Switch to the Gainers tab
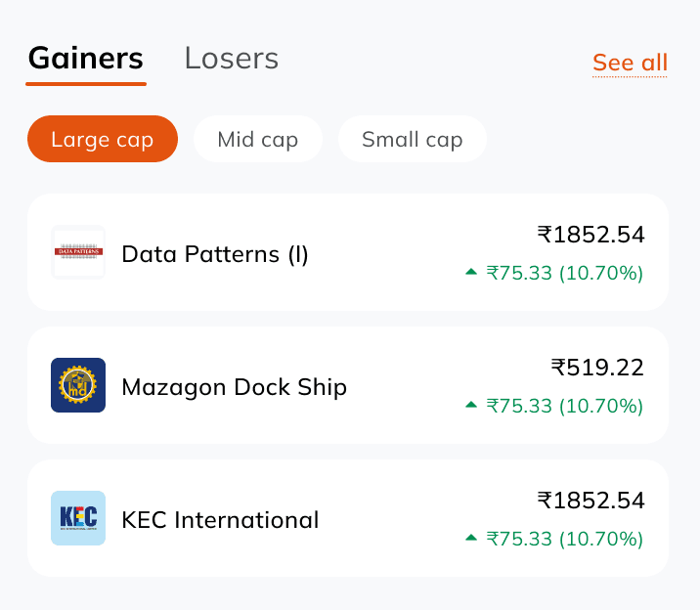The width and height of the screenshot is (700, 610). pos(86,59)
